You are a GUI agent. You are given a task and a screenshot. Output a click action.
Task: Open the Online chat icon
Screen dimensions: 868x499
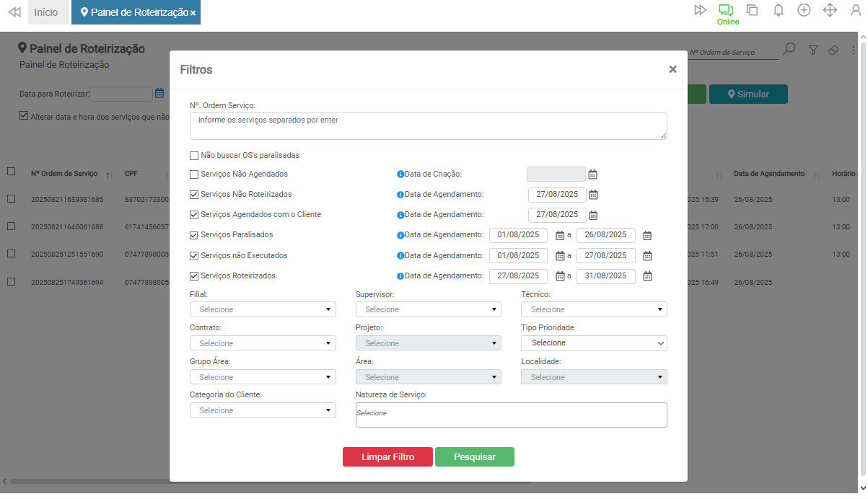pyautogui.click(x=726, y=10)
